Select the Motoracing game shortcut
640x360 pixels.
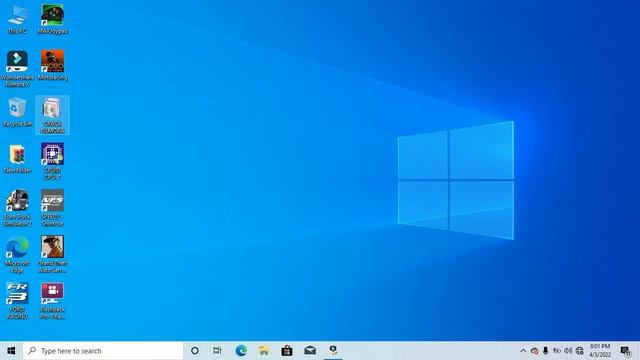(x=52, y=65)
